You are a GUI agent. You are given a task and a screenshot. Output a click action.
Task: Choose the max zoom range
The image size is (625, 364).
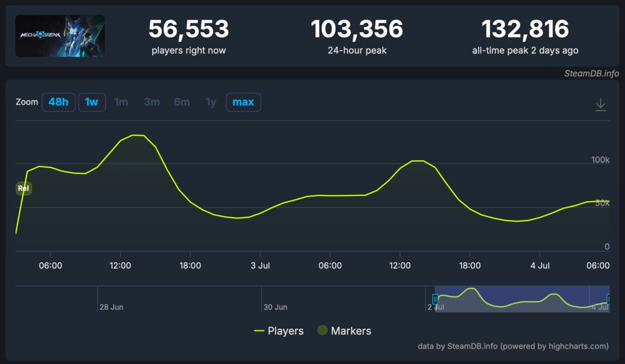(243, 102)
